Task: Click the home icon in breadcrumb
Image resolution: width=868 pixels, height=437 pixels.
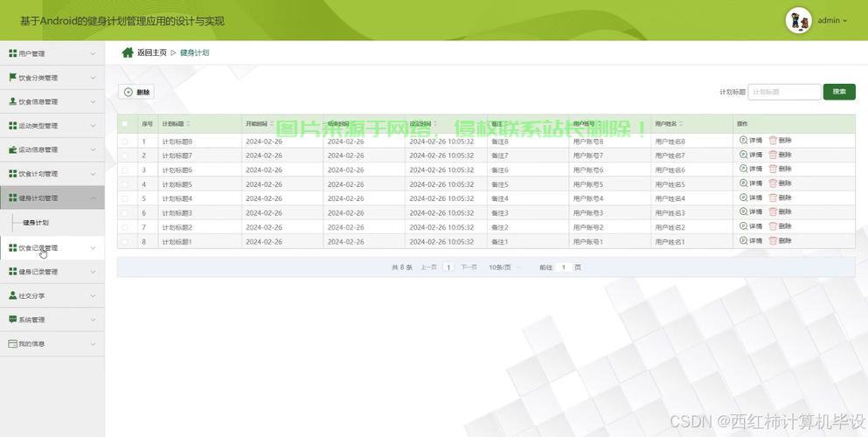Action: coord(128,52)
